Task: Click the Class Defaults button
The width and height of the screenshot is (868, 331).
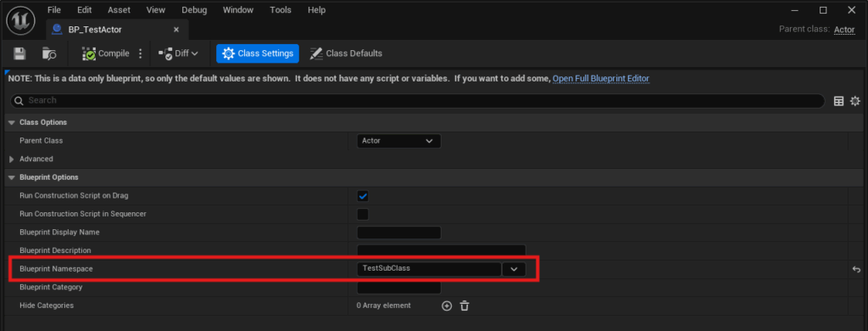Action: [346, 53]
